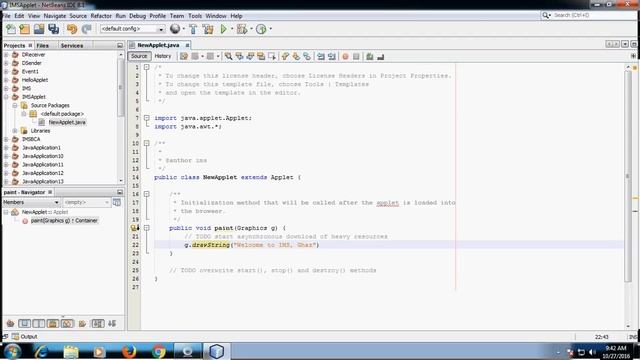Switch to the Services tab

click(x=72, y=46)
